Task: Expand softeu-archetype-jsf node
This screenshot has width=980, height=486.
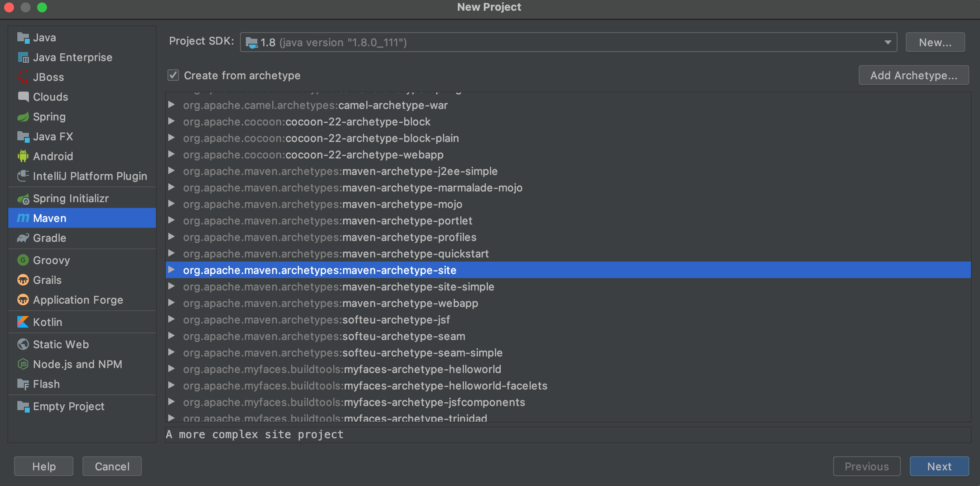Action: point(172,320)
